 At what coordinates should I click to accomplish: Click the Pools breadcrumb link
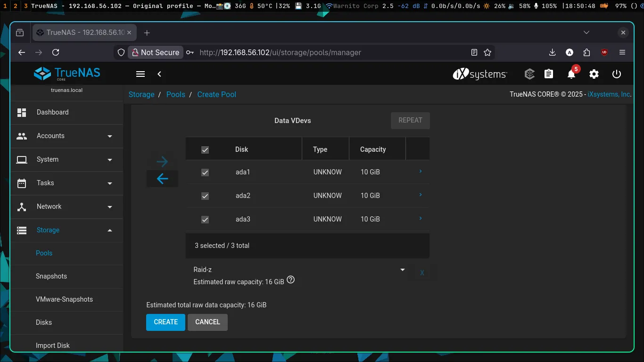coord(175,94)
